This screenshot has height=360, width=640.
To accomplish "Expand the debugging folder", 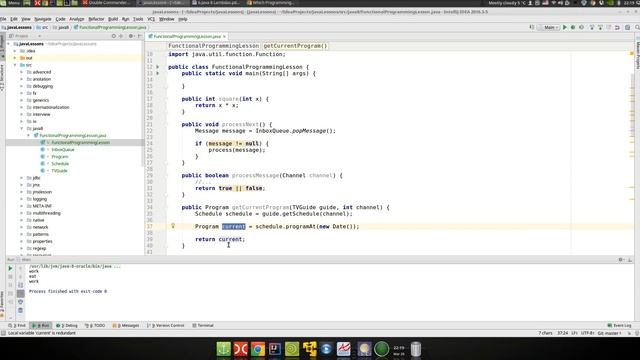I will tap(22, 86).
